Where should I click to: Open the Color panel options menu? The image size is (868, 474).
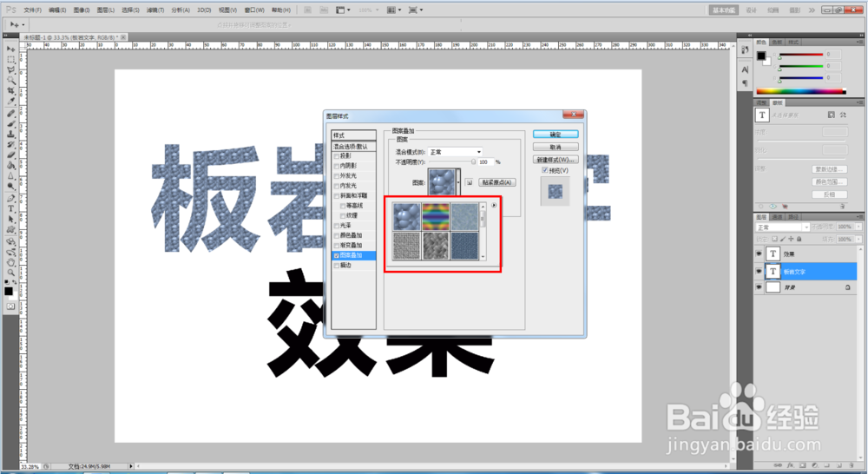pos(859,42)
